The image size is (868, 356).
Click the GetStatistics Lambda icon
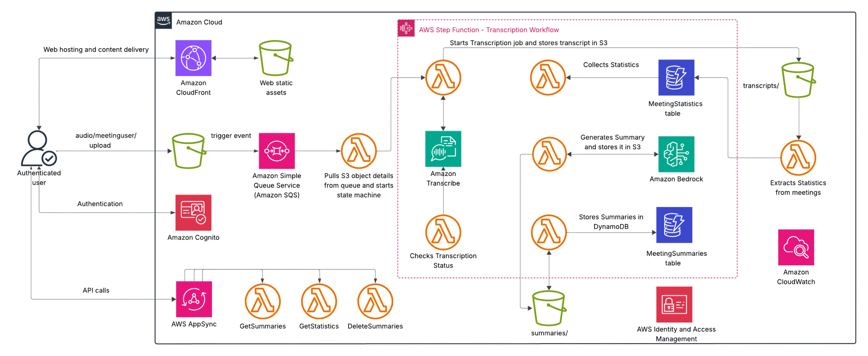(319, 301)
